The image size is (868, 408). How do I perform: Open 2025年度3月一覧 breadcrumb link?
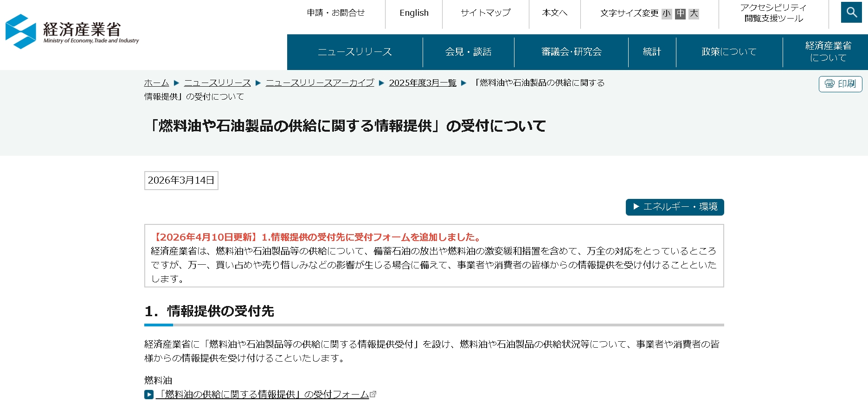pos(422,83)
